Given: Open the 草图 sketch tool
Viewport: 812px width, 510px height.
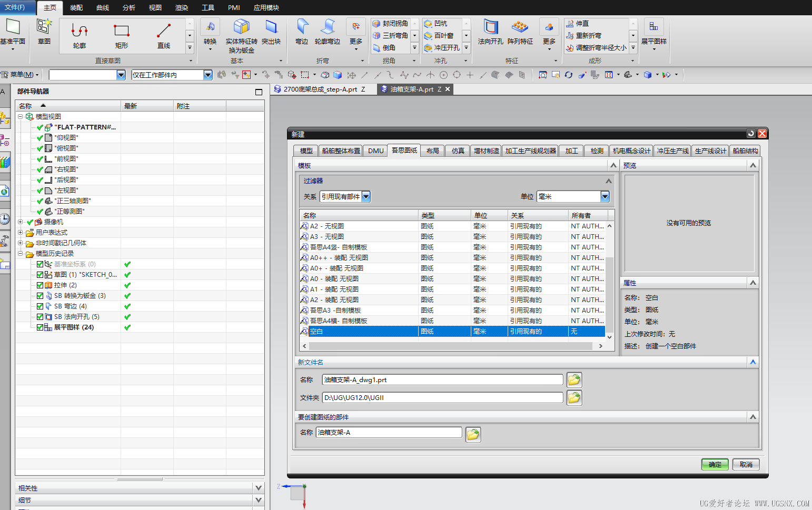Looking at the screenshot, I should [x=44, y=32].
